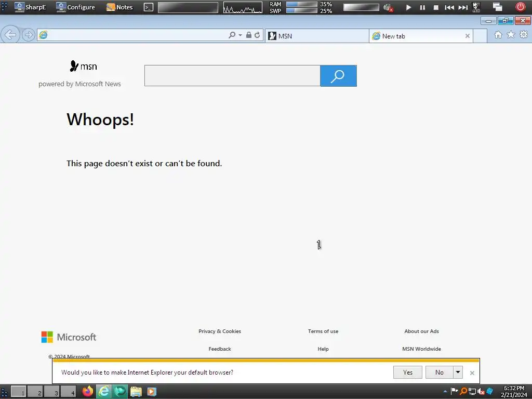
Task: Open Favorites star icon
Action: click(511, 35)
